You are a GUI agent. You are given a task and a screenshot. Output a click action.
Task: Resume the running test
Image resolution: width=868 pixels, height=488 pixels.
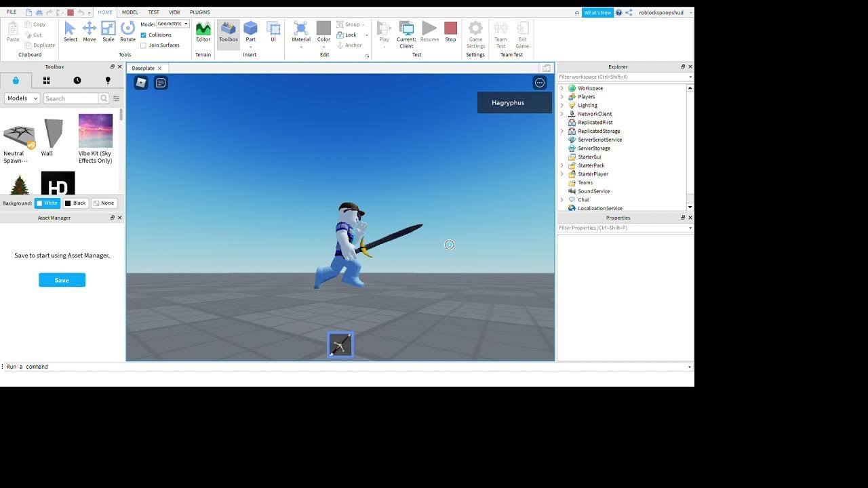pyautogui.click(x=429, y=32)
